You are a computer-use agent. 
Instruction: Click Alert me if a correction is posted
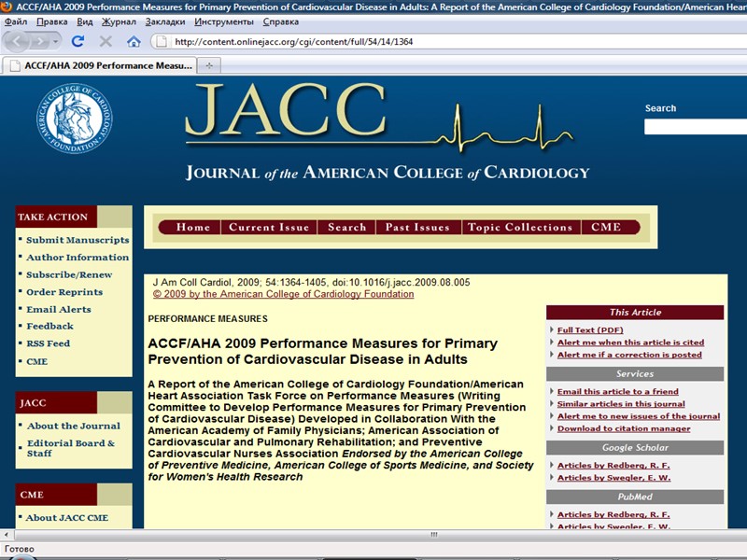(629, 355)
